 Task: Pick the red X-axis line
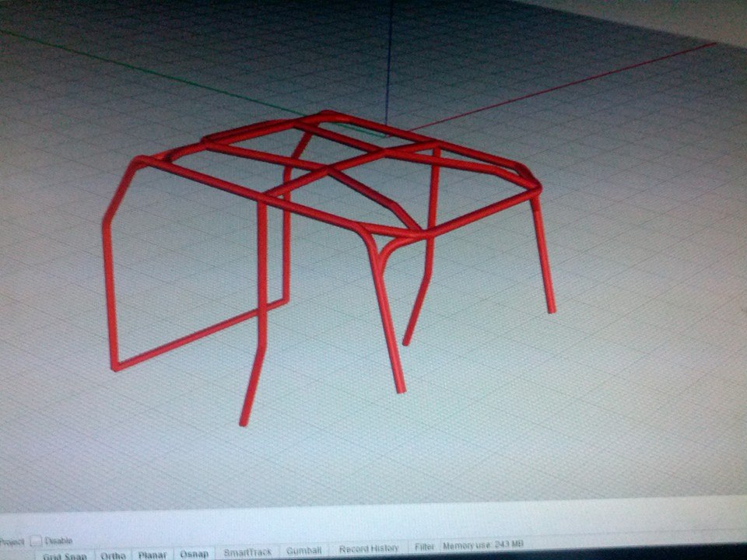pyautogui.click(x=562, y=86)
